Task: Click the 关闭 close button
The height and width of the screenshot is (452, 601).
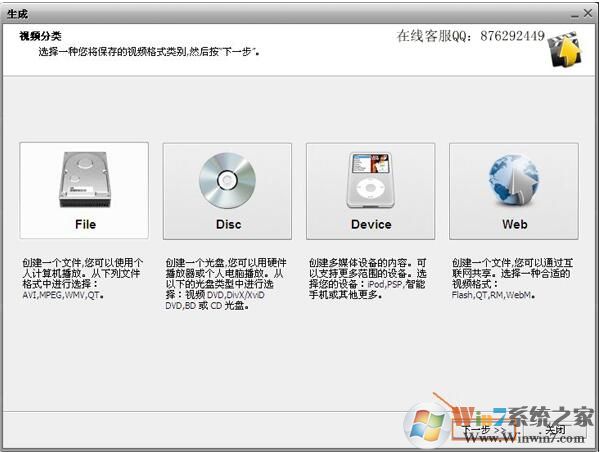Action: tap(555, 430)
